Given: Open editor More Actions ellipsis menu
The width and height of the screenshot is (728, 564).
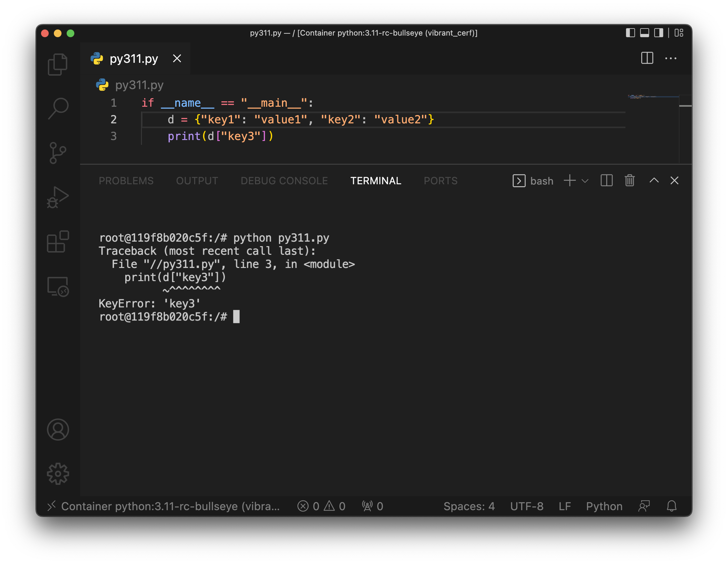Looking at the screenshot, I should pyautogui.click(x=671, y=58).
